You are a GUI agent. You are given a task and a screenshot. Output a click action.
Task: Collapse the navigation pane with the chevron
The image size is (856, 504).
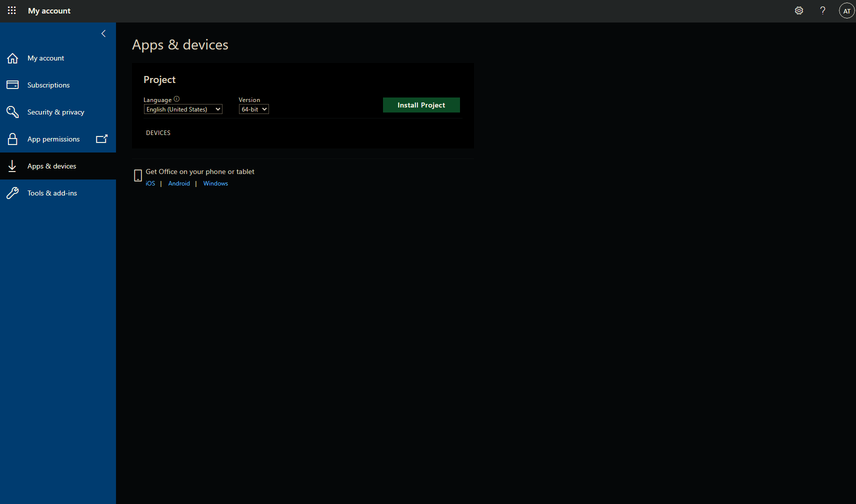[103, 33]
